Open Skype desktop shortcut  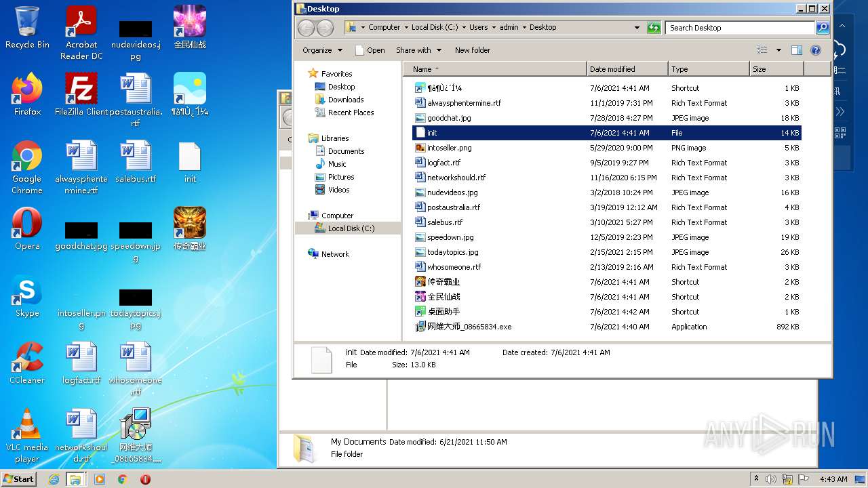point(27,296)
